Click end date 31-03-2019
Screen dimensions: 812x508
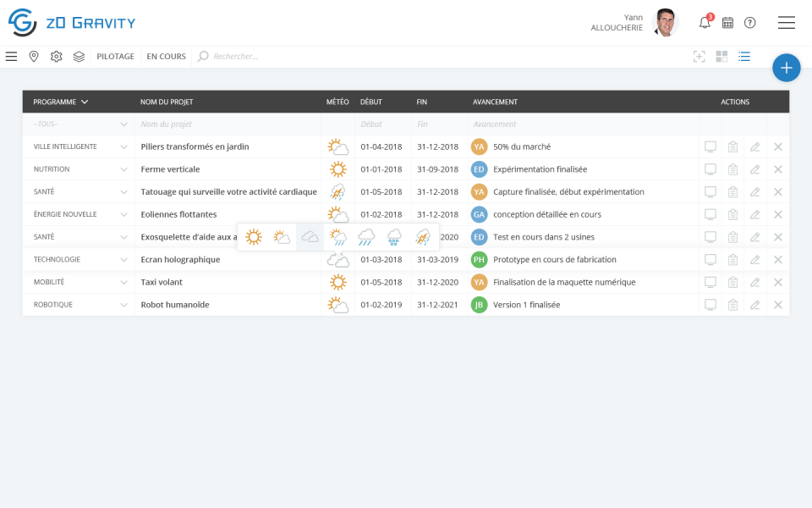pyautogui.click(x=437, y=260)
